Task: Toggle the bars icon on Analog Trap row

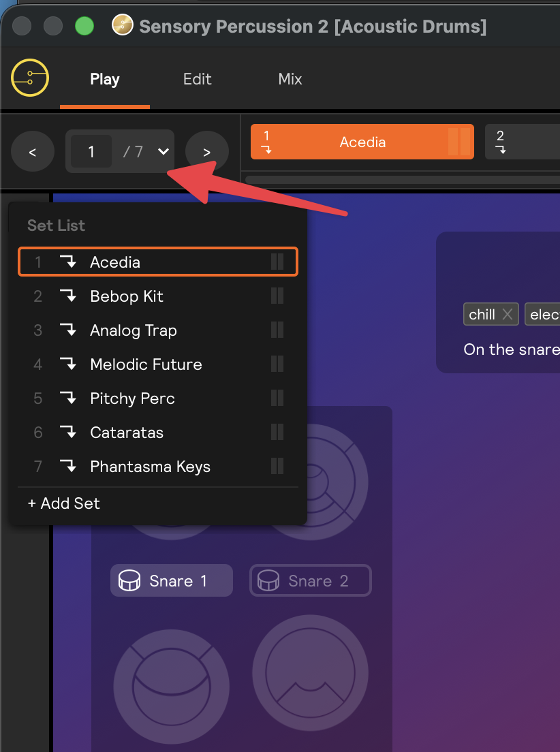Action: pyautogui.click(x=277, y=330)
